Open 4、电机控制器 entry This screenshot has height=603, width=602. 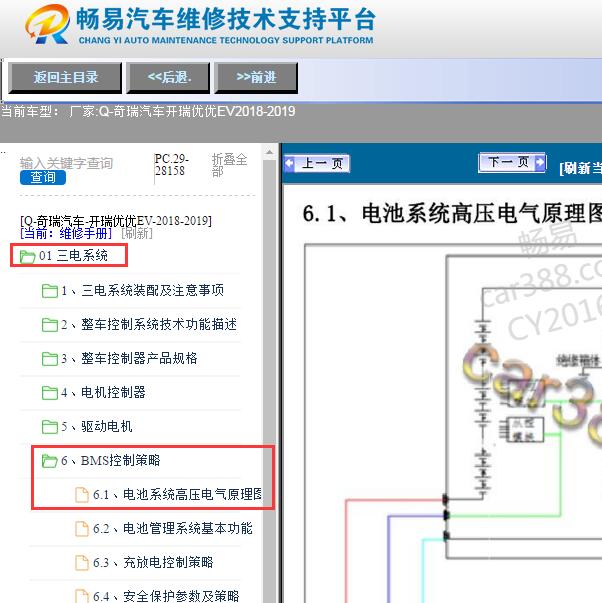pyautogui.click(x=103, y=392)
